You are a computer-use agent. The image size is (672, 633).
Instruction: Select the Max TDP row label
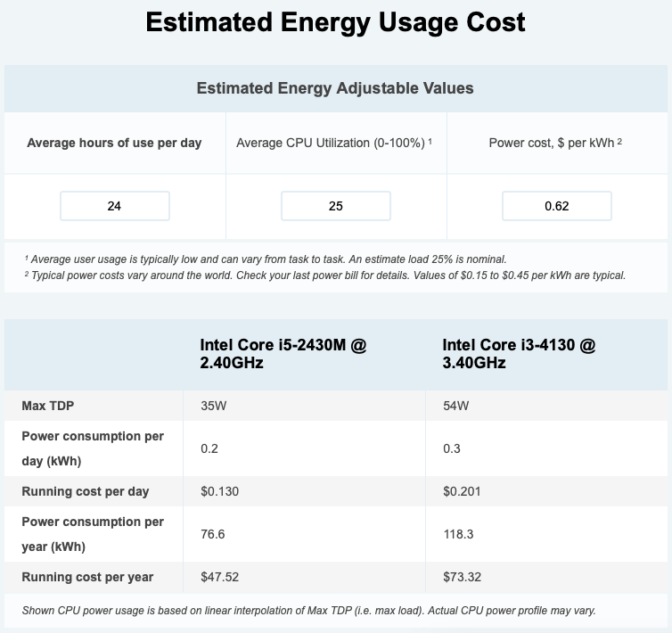click(x=48, y=406)
